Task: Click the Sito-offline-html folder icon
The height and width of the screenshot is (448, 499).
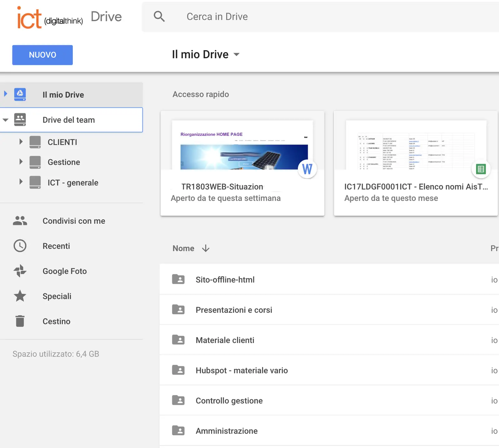Action: tap(178, 279)
